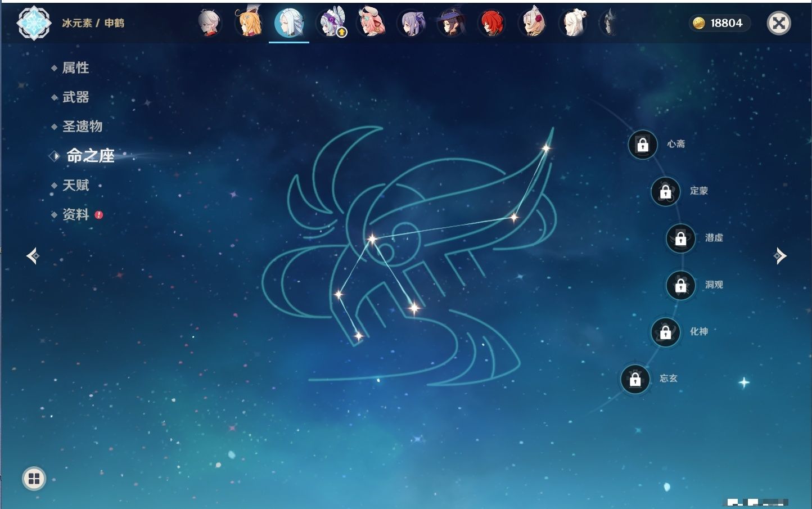This screenshot has height=509, width=812.
Task: Click Shenhe's highlighted avatar in the roster
Action: (289, 23)
